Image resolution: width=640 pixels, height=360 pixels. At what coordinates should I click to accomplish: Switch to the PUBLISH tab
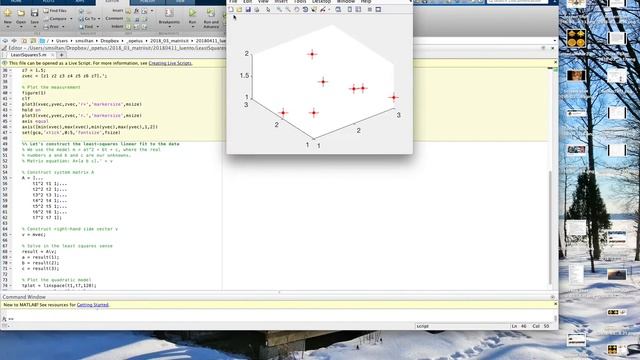click(147, 2)
